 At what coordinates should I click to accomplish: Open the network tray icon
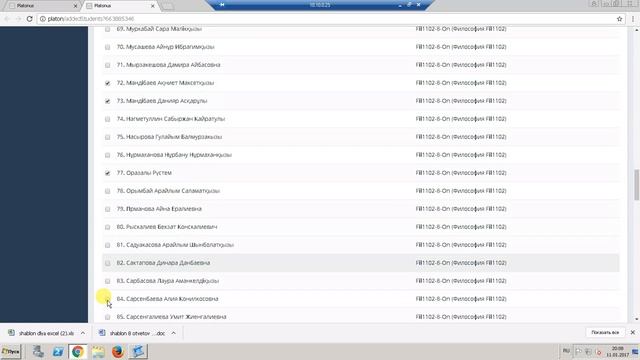click(x=588, y=351)
